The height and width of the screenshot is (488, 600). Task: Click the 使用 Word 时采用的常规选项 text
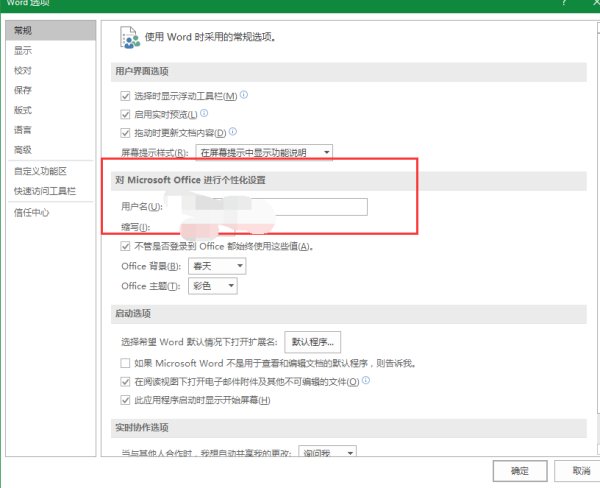tap(210, 37)
